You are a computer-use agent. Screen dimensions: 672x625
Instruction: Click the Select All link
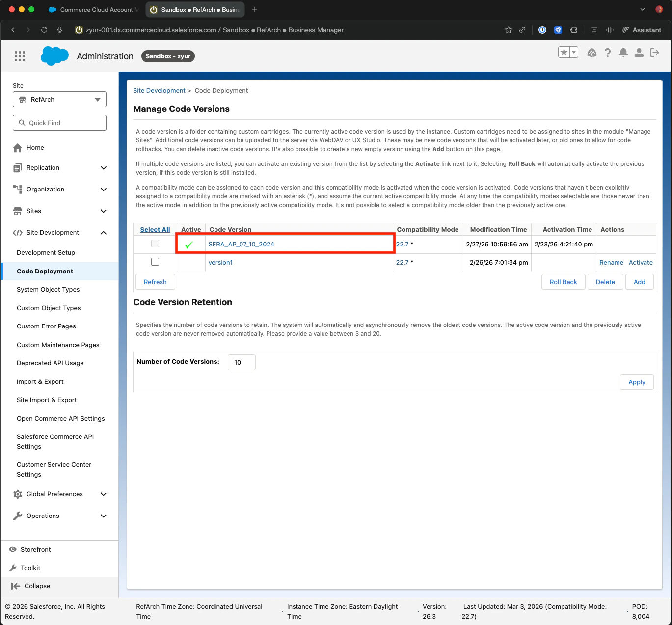point(155,229)
